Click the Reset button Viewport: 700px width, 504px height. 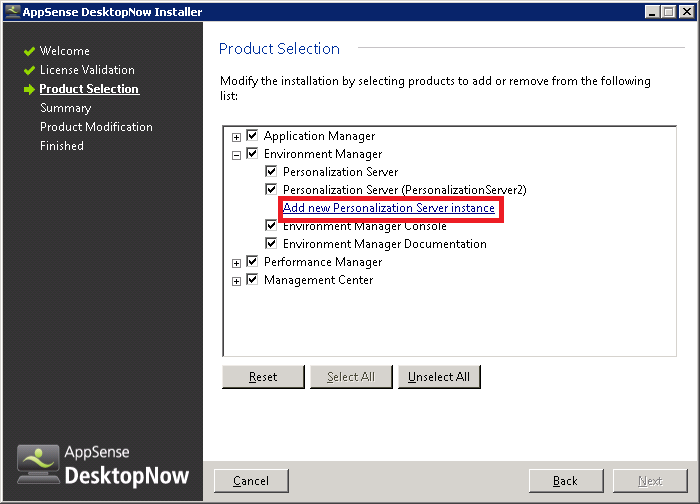tap(263, 377)
